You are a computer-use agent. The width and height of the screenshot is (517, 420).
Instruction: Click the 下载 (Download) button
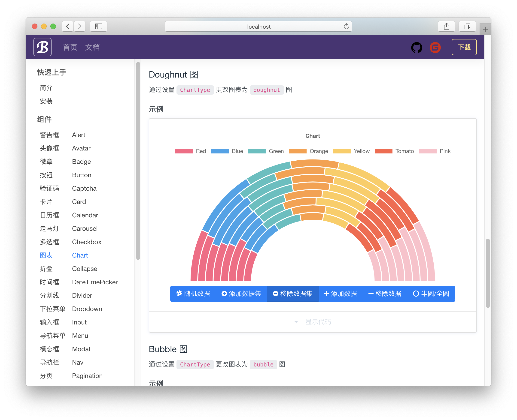coord(464,47)
